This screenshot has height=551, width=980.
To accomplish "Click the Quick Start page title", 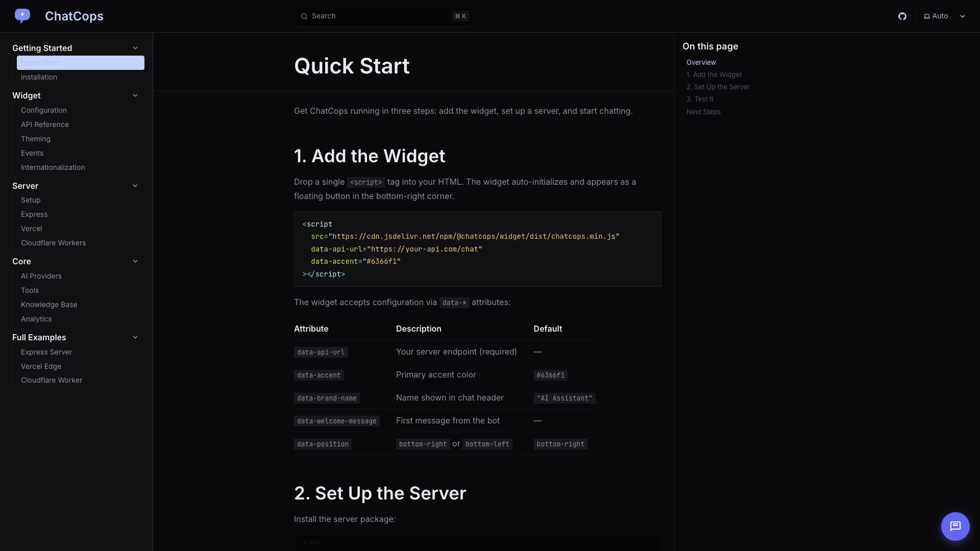I will pyautogui.click(x=352, y=66).
